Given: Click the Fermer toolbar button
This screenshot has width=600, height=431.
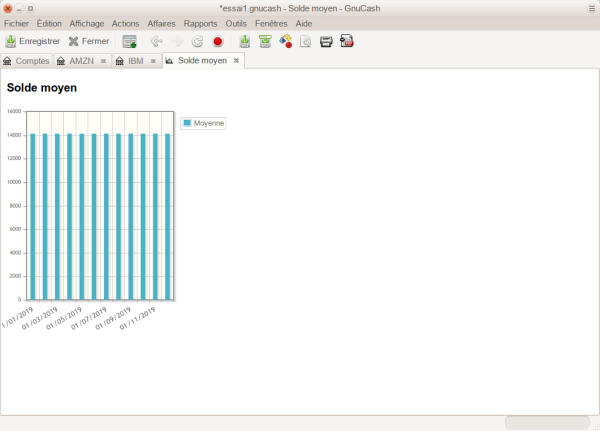Looking at the screenshot, I should pyautogui.click(x=89, y=42).
